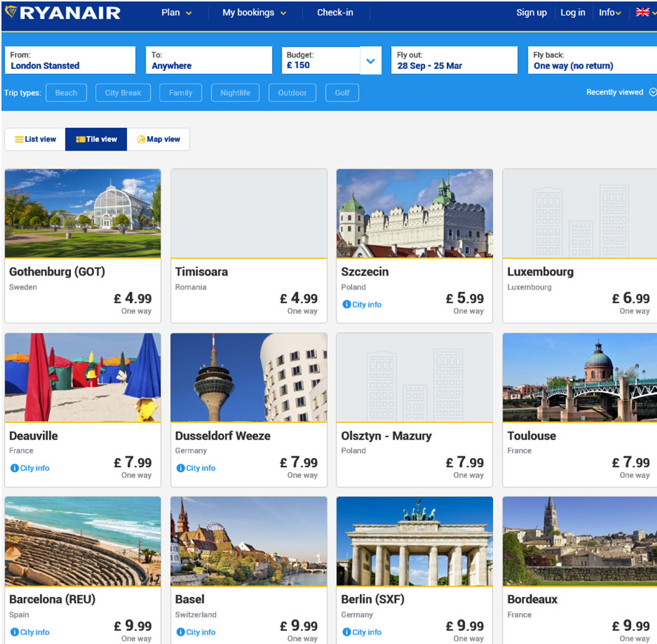Open Barcelona amphitheatre photo

83,541
